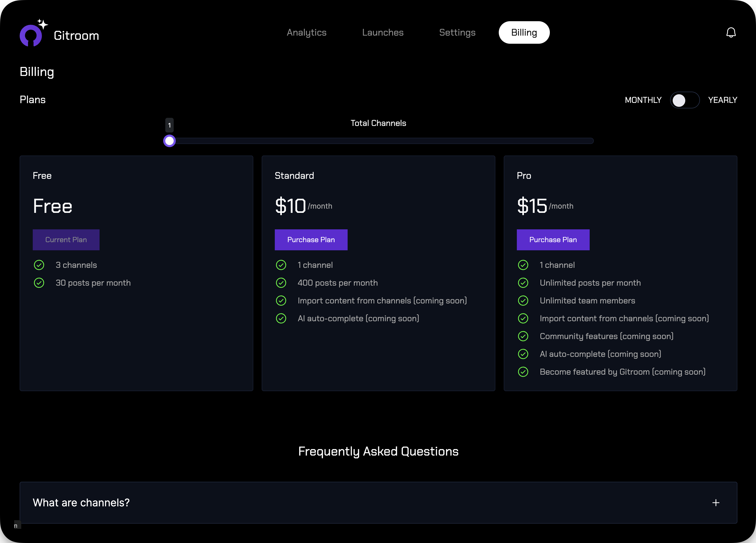The width and height of the screenshot is (756, 543).
Task: Purchase the Standard $10 plan
Action: click(x=311, y=240)
